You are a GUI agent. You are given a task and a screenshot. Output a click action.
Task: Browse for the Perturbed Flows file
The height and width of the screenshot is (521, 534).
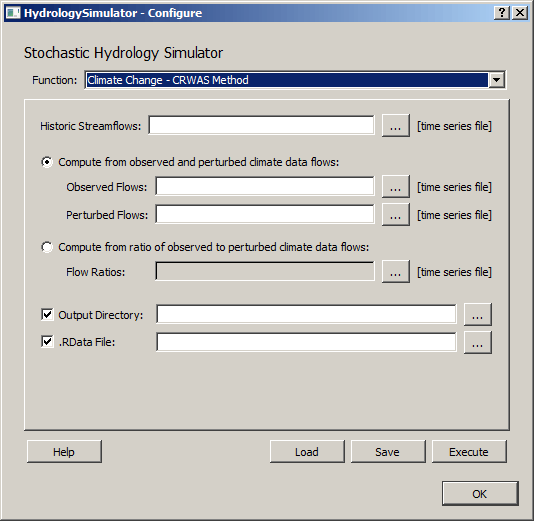tap(395, 215)
